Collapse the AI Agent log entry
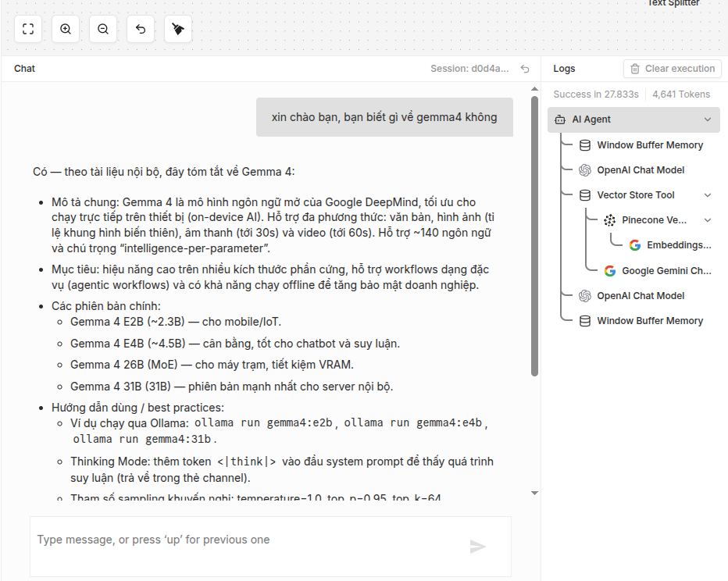Screen dimensions: 728x581 (708, 119)
